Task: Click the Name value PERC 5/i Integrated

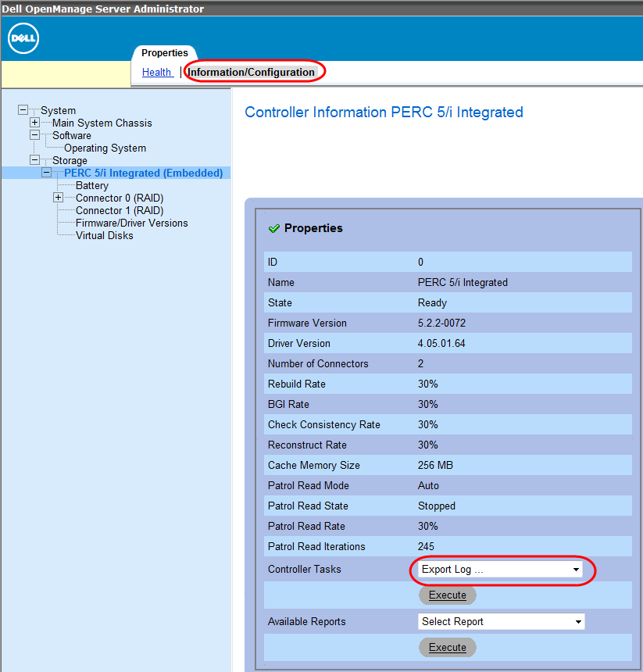Action: [463, 282]
